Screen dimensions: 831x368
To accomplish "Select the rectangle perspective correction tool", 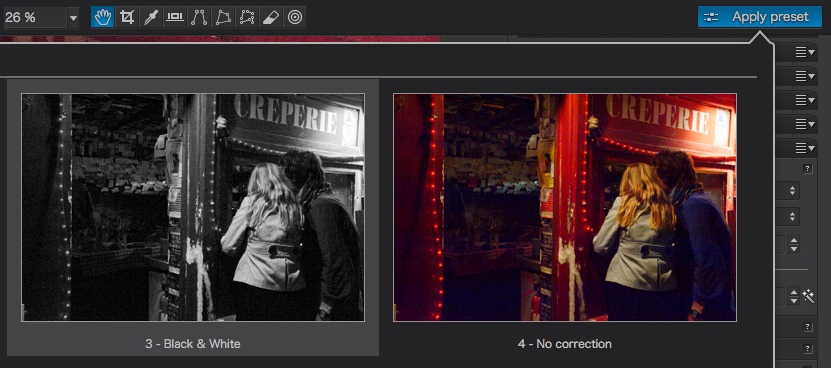I will tap(223, 17).
